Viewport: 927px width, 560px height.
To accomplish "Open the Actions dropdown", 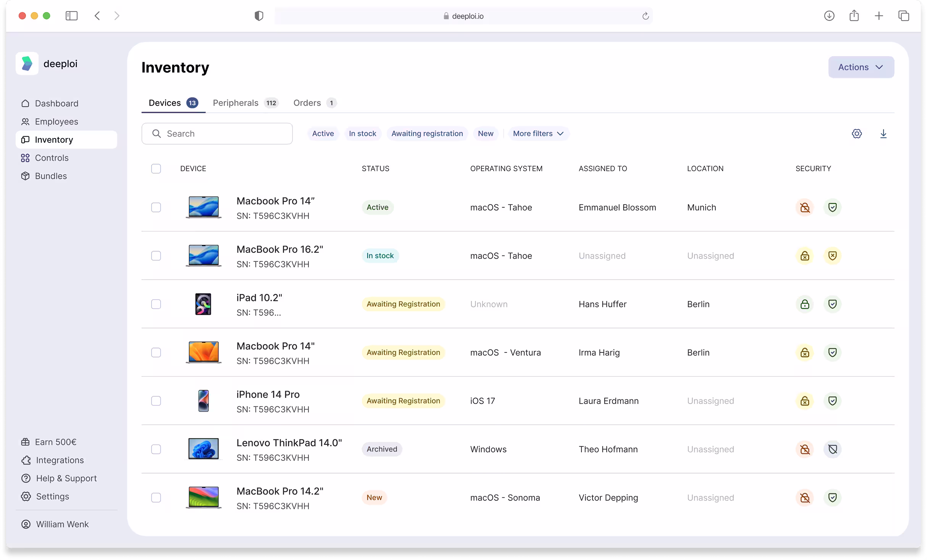I will [861, 67].
